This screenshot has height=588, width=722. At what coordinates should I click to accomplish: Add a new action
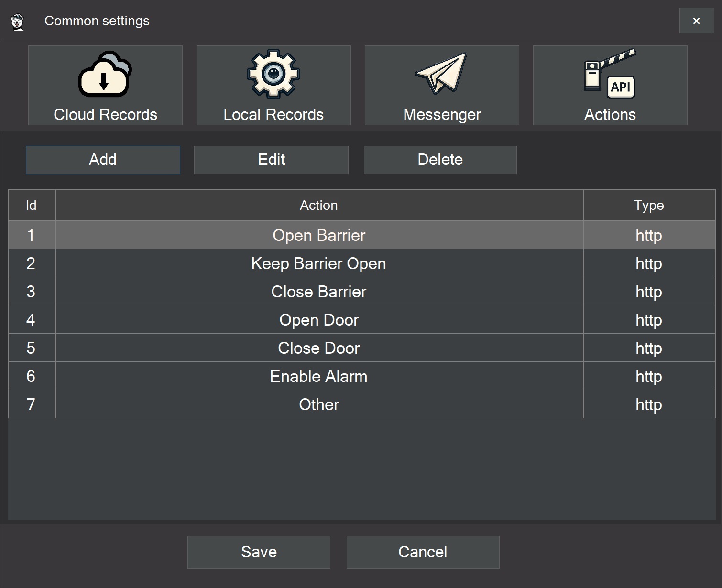[x=103, y=160]
